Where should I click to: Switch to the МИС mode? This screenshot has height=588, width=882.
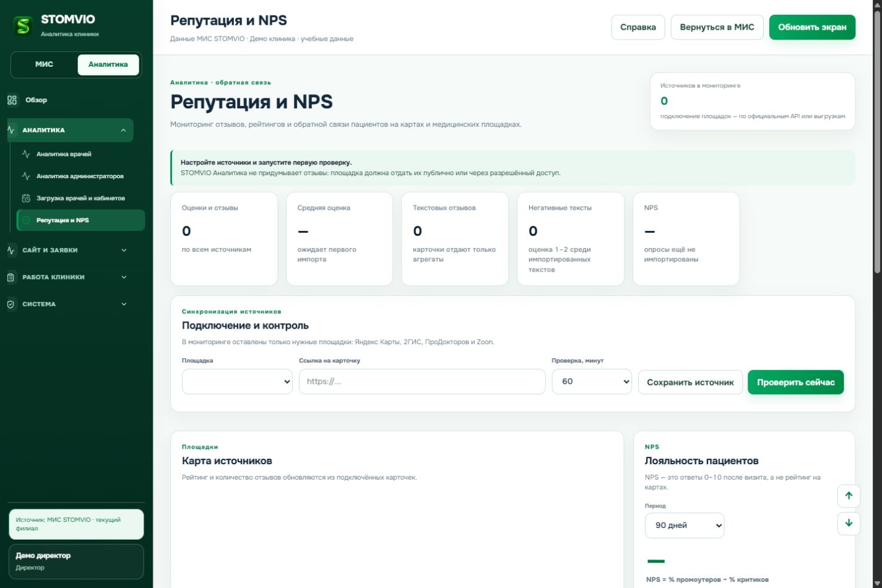45,64
